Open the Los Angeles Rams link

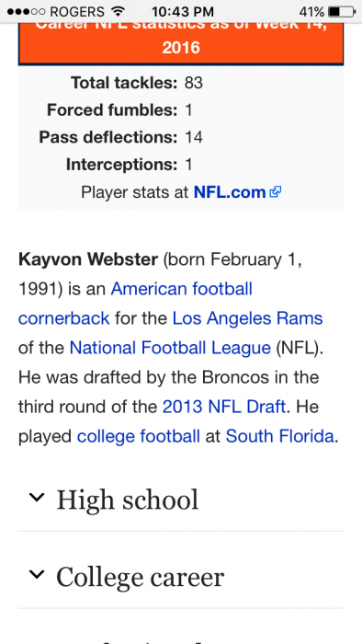click(x=248, y=318)
